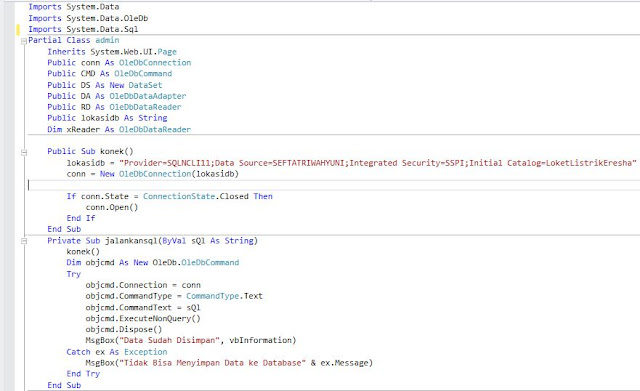Image resolution: width=640 pixels, height=391 pixels.
Task: Click the 'Imports System.Data.OleDb' line
Action: [88, 18]
